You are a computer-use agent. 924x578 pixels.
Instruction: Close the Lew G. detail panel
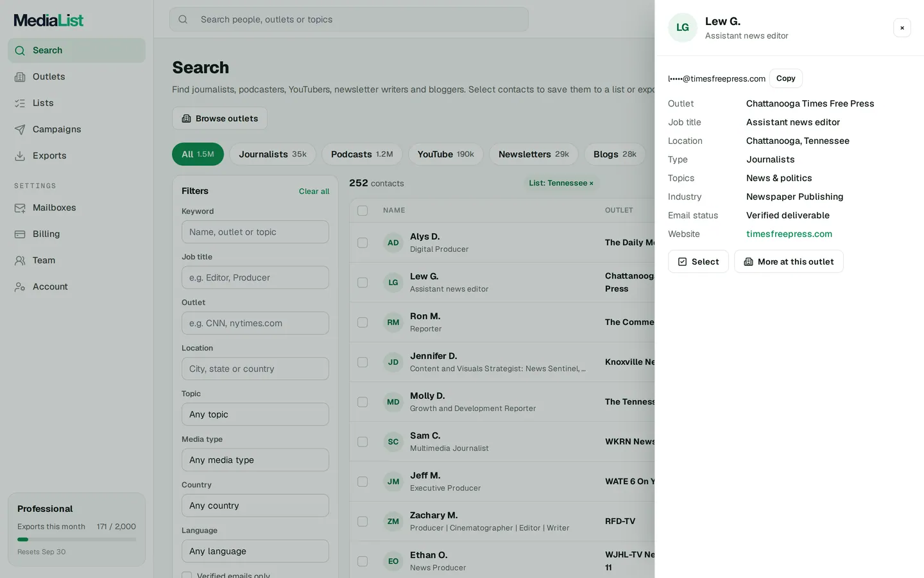902,28
